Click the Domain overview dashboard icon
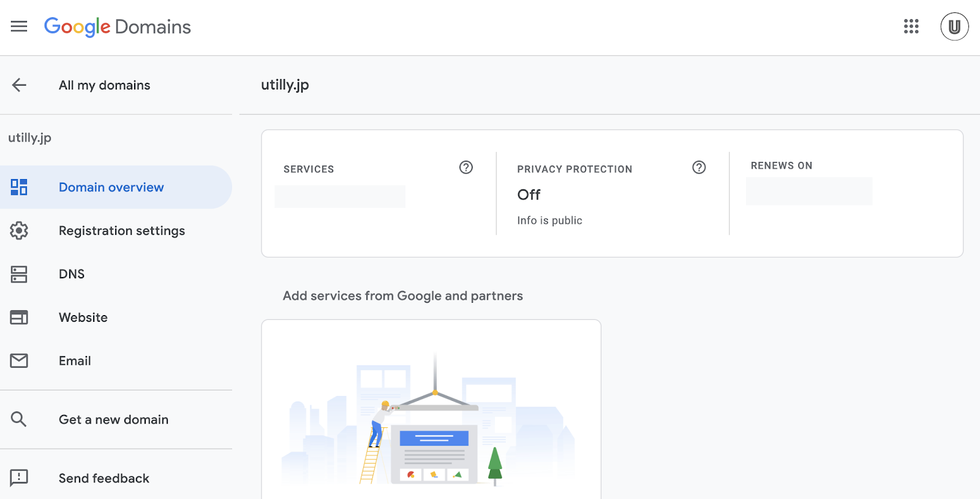Screen dimensions: 980x499 coord(19,187)
